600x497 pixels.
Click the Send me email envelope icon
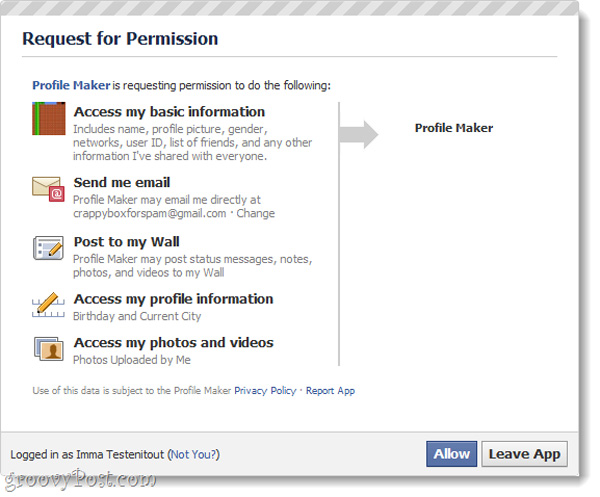point(48,188)
